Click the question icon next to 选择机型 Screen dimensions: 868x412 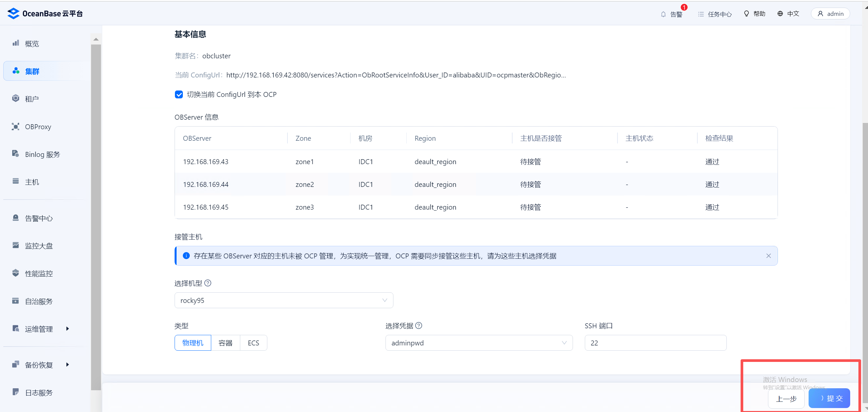(x=208, y=283)
